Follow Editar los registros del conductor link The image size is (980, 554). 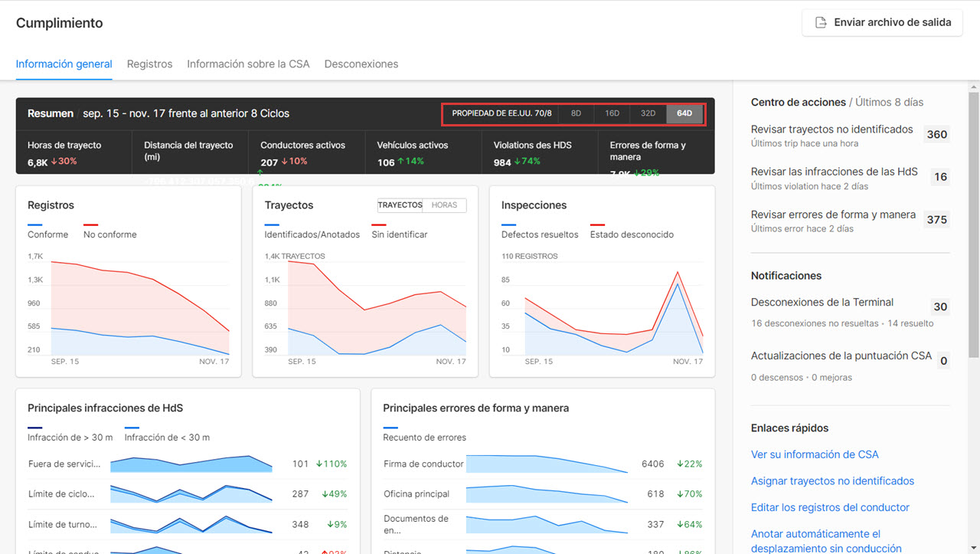830,507
